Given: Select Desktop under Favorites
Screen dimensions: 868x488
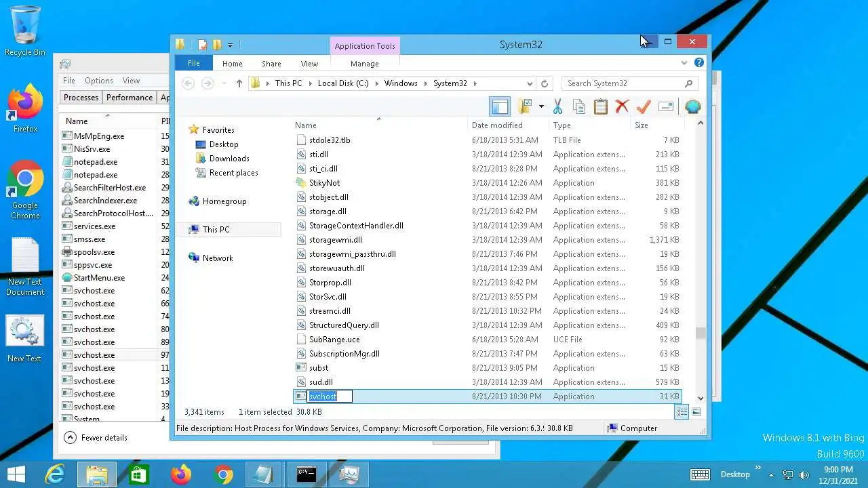Looking at the screenshot, I should 224,144.
